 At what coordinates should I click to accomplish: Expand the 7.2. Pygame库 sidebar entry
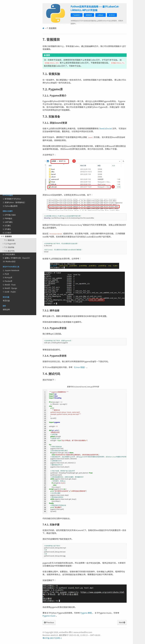pos(3,243)
